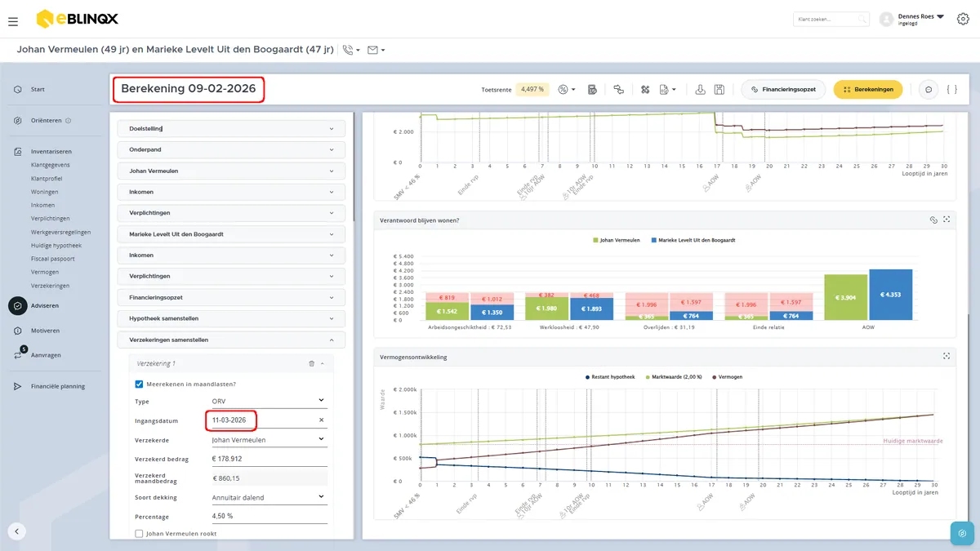980x551 pixels.
Task: Open the document export dropdown icon
Action: tap(667, 89)
